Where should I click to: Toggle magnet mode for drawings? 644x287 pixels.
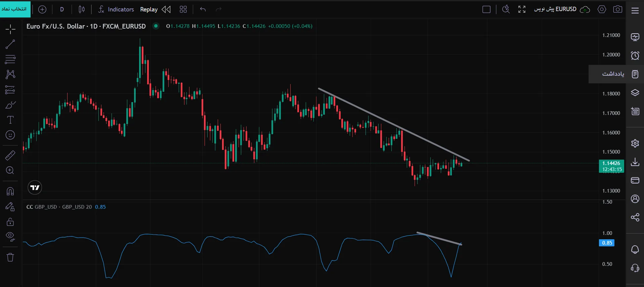click(10, 191)
